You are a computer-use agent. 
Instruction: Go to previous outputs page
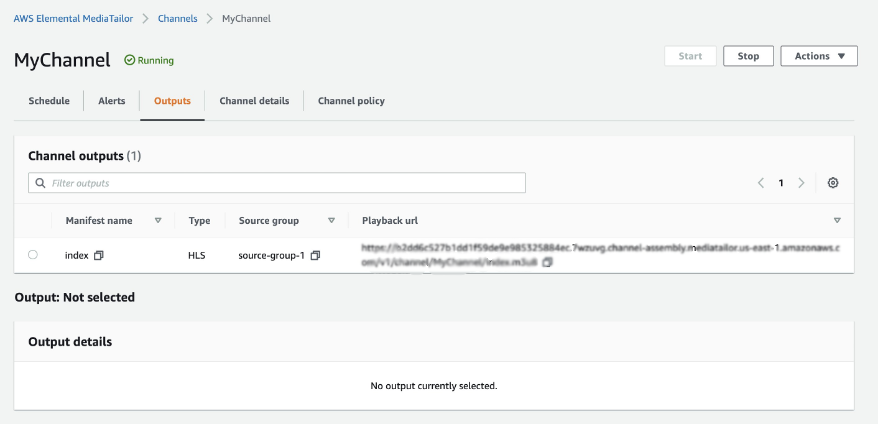pos(761,183)
